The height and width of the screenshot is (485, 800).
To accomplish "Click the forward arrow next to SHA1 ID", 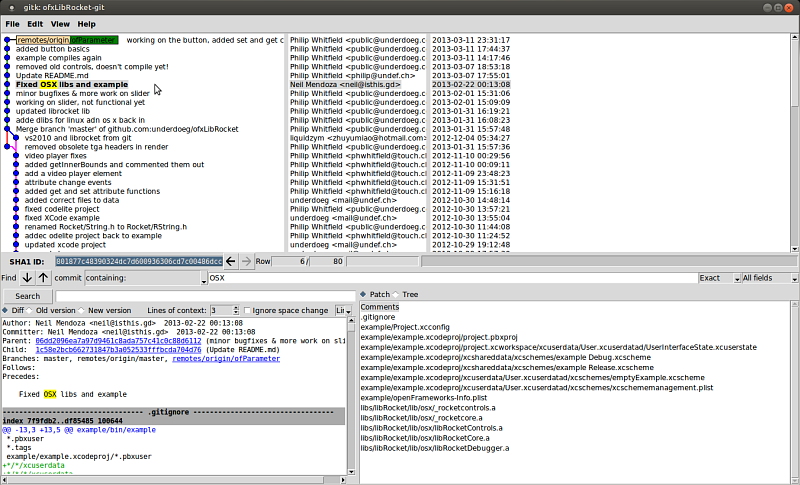I will click(x=246, y=261).
